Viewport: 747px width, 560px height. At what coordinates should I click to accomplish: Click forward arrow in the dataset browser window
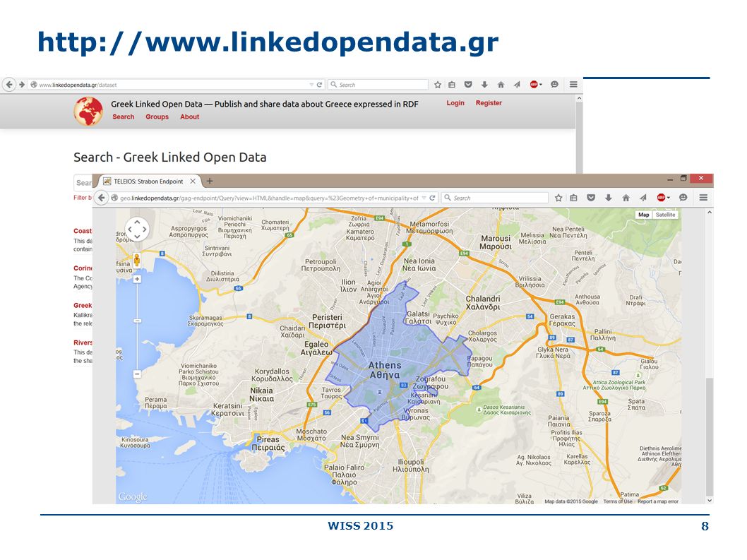(x=21, y=84)
